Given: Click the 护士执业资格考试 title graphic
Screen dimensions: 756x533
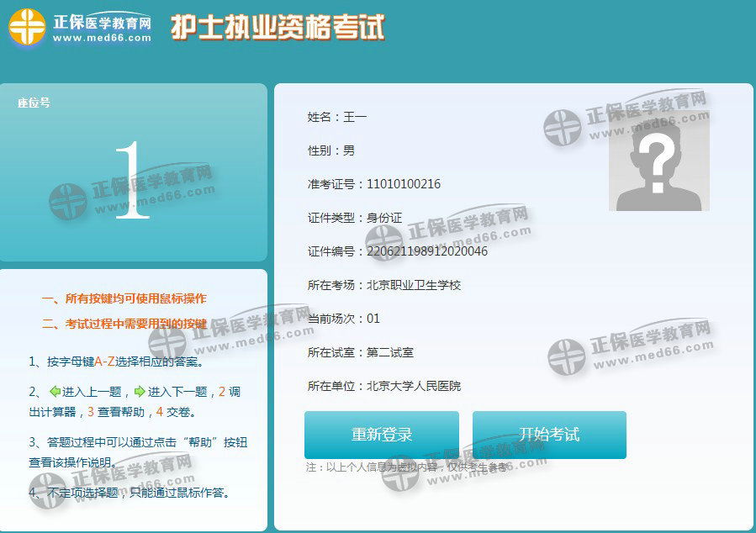Looking at the screenshot, I should tap(278, 28).
